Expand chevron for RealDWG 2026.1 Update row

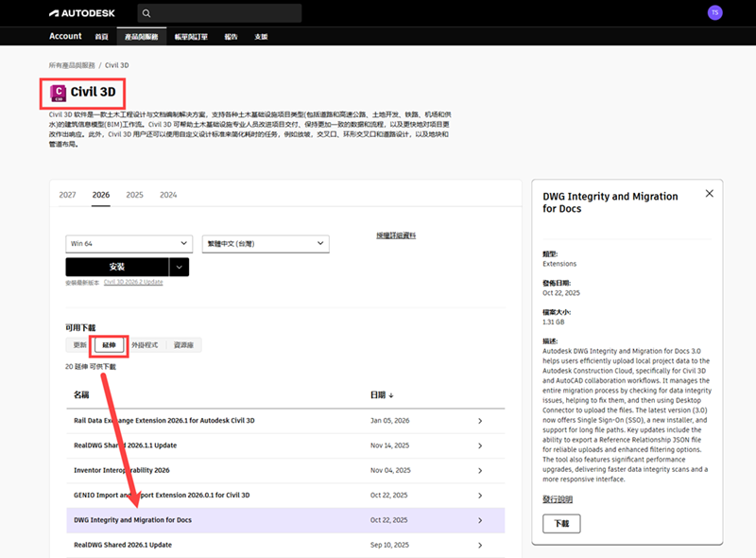(480, 545)
